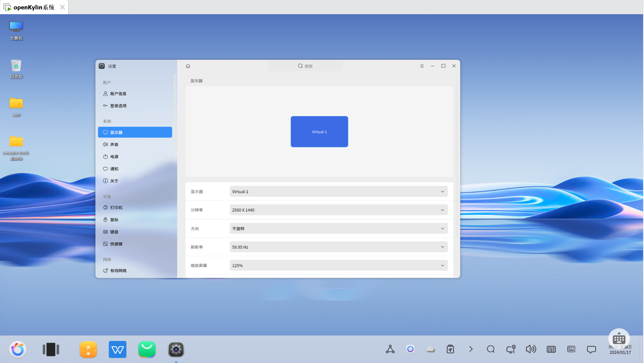Click the Settings gear icon in taskbar
The width and height of the screenshot is (644, 363).
(176, 349)
